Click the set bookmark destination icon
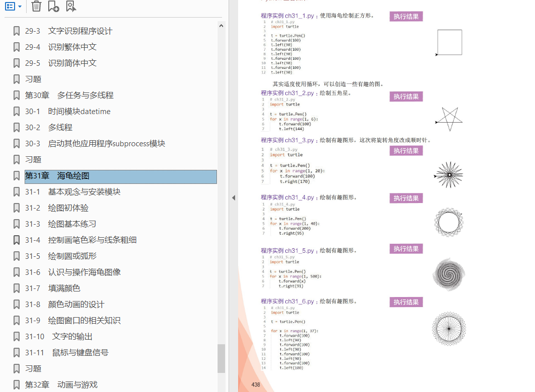The height and width of the screenshot is (392, 535). coord(71,7)
